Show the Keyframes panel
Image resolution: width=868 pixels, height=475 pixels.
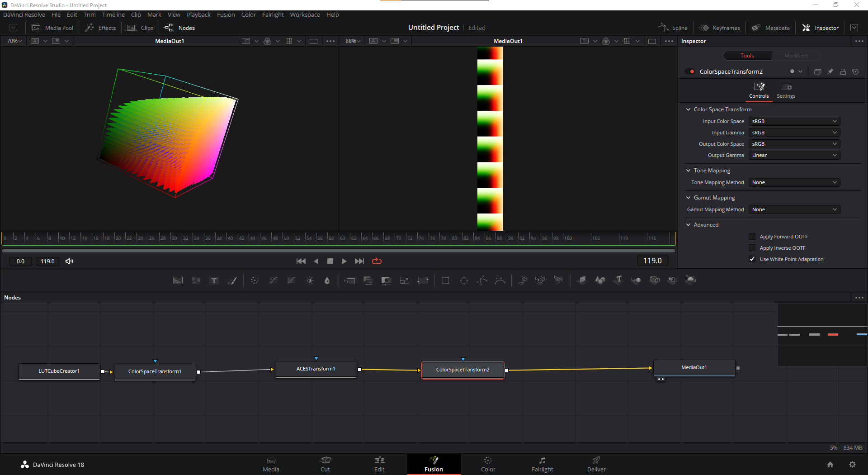(x=720, y=28)
